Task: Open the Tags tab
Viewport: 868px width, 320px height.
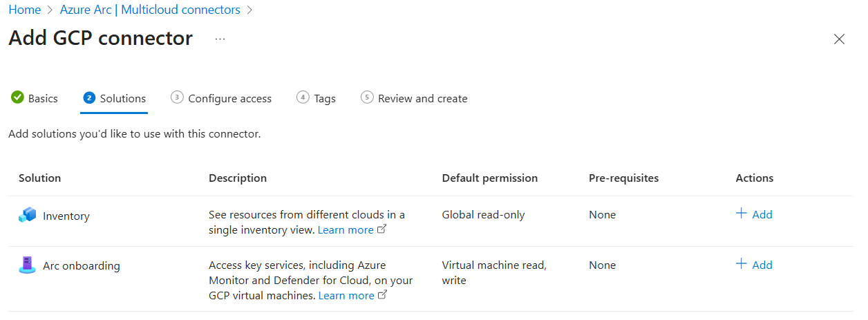Action: 324,98
